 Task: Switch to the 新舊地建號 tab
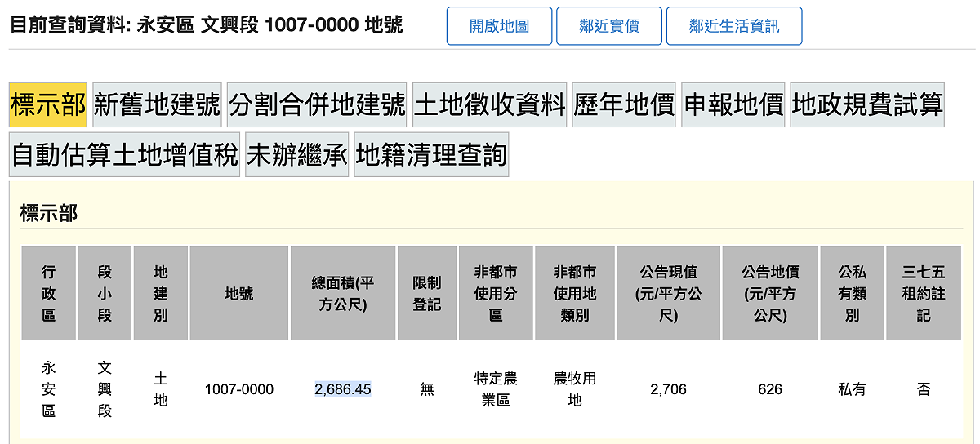point(157,104)
